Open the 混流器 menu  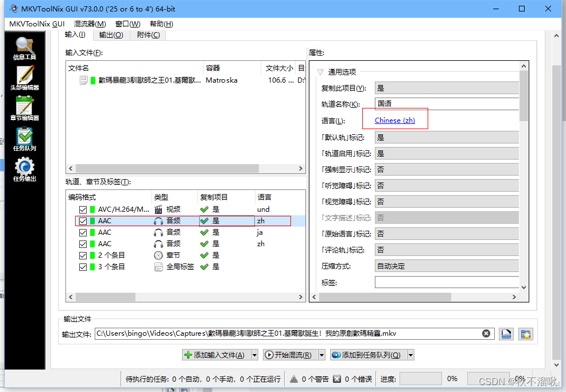90,24
